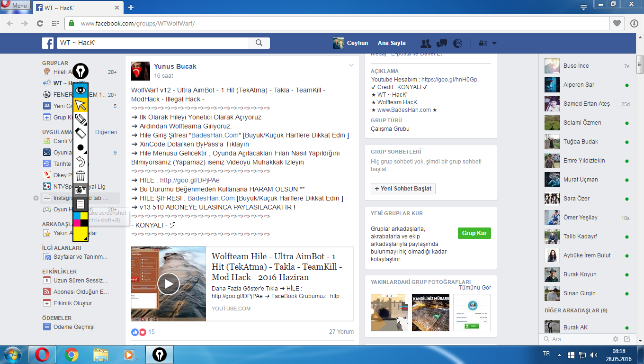644x364 pixels.
Task: Open chat settings gear icon
Action: coord(616,339)
